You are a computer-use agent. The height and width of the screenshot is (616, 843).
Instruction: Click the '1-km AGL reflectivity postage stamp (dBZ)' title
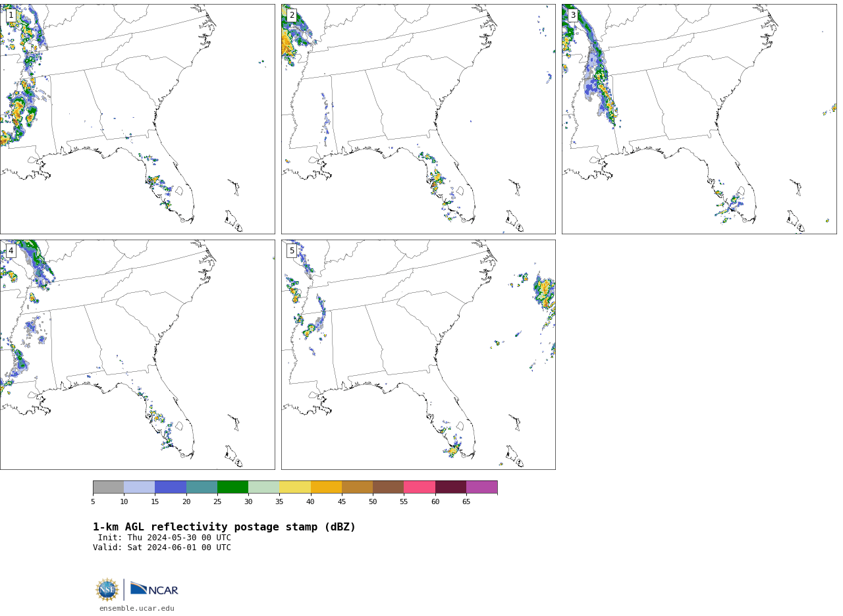[224, 527]
